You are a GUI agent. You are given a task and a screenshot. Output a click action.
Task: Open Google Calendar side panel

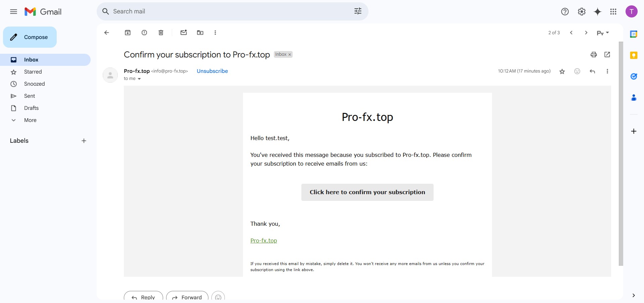coord(634,34)
